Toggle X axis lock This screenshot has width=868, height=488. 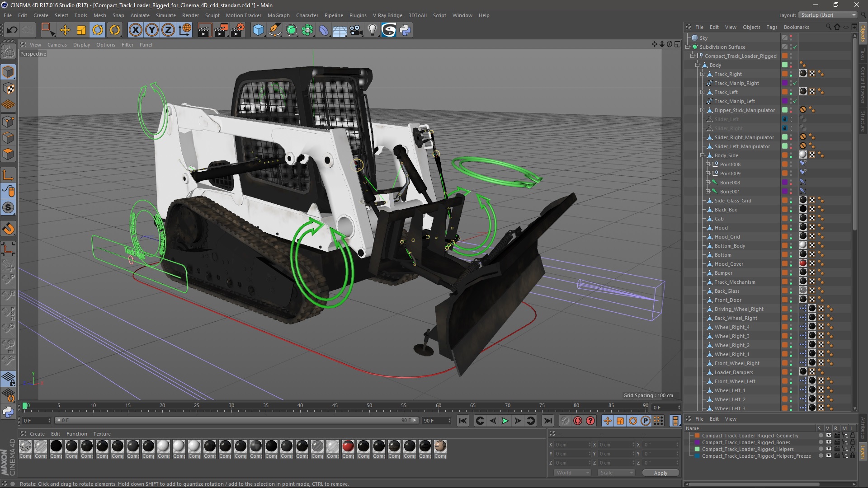click(135, 30)
